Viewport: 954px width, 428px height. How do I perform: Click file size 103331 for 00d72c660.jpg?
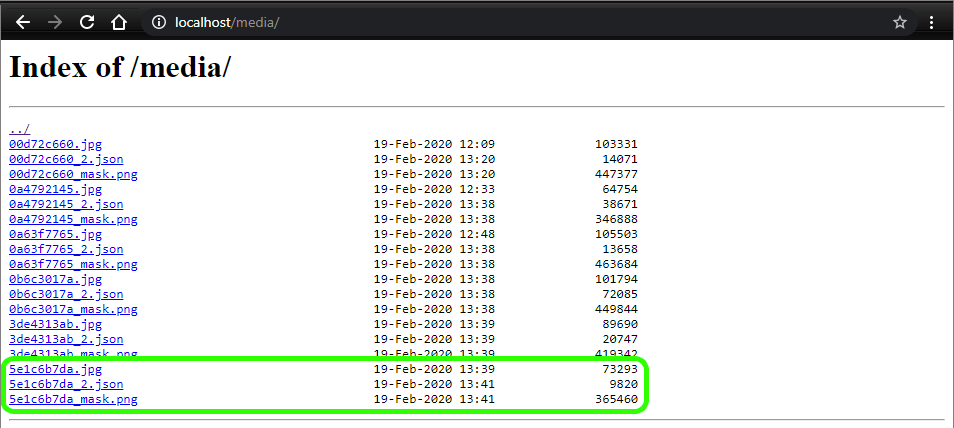coord(616,144)
